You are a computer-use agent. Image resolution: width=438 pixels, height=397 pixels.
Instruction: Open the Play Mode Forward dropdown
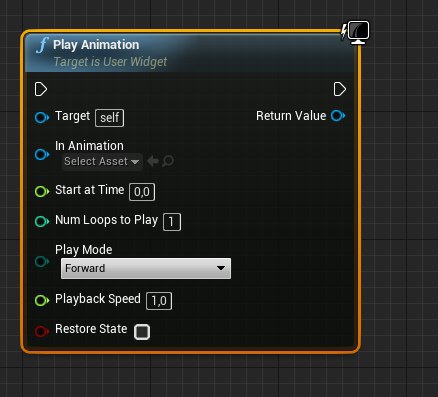[x=146, y=268]
